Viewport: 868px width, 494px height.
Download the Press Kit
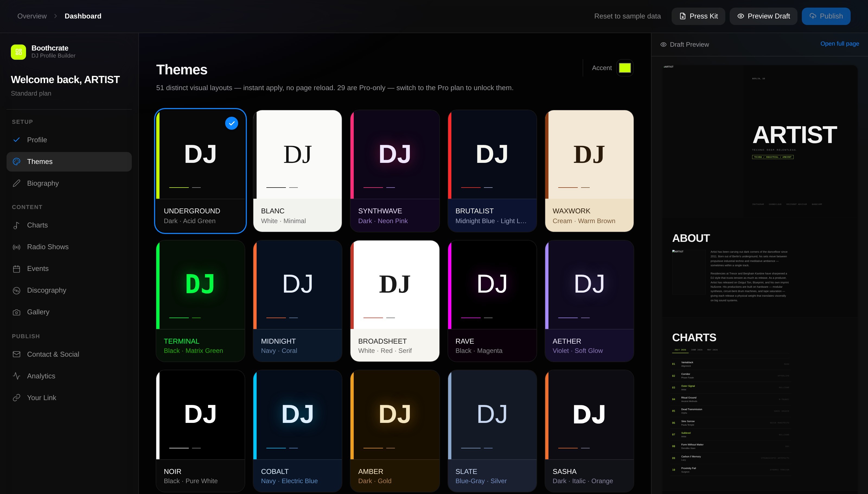698,16
